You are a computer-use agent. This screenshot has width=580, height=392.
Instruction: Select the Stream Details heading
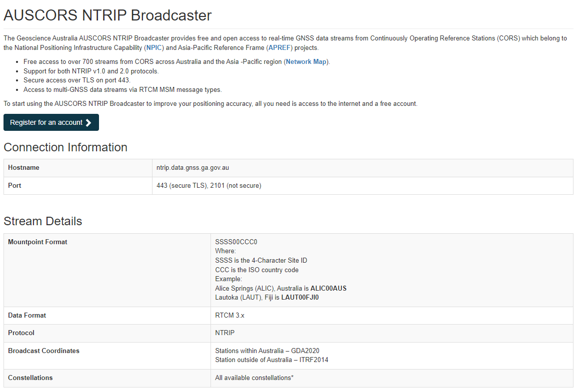coord(43,221)
